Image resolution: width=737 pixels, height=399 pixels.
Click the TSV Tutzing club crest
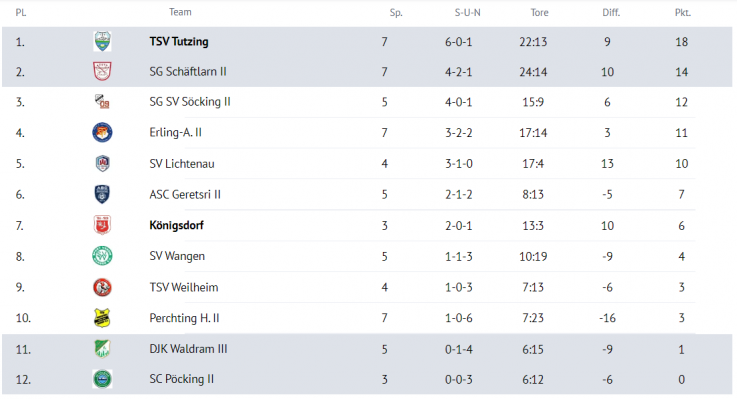[x=102, y=41]
